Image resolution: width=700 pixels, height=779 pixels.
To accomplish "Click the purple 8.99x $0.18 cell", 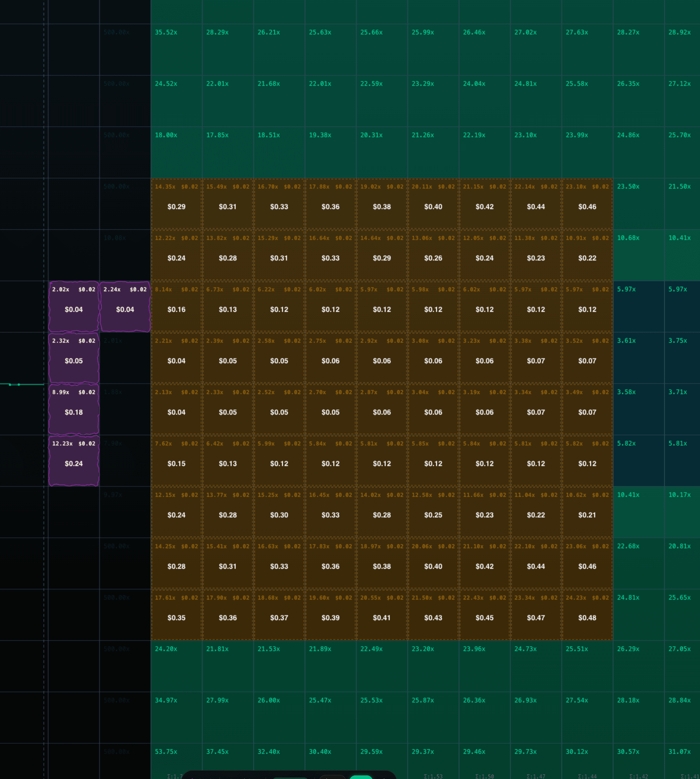I will tap(73, 409).
